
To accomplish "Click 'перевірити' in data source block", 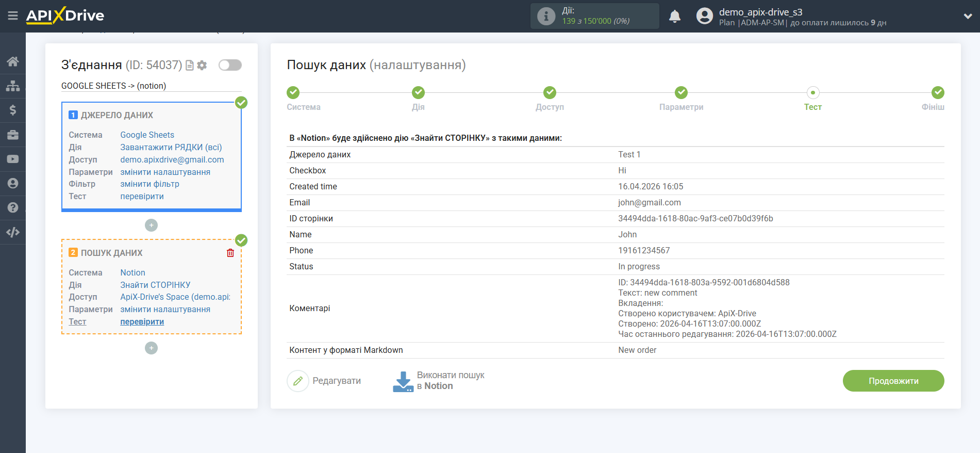I will coord(142,196).
